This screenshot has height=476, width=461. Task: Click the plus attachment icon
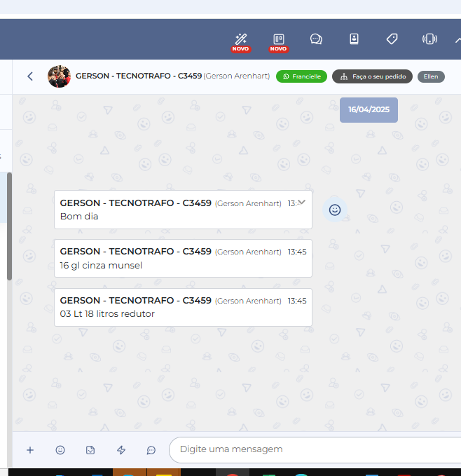(x=30, y=450)
